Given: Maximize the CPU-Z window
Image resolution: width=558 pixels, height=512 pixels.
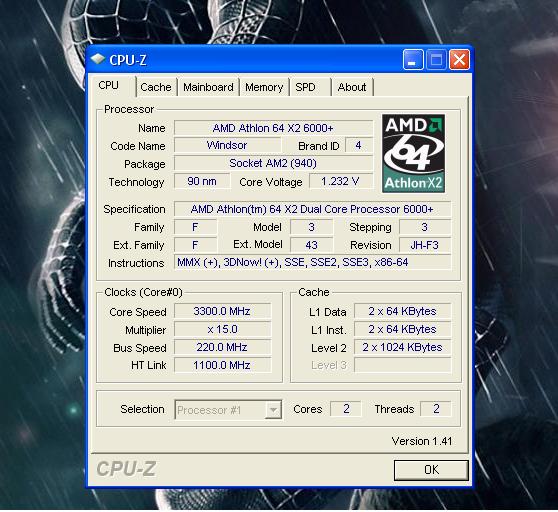Looking at the screenshot, I should click(436, 59).
